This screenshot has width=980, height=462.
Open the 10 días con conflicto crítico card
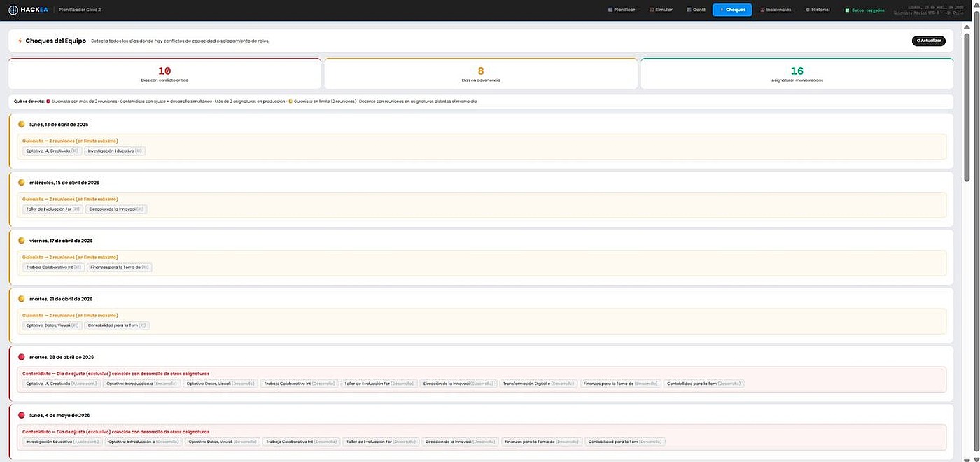(164, 73)
